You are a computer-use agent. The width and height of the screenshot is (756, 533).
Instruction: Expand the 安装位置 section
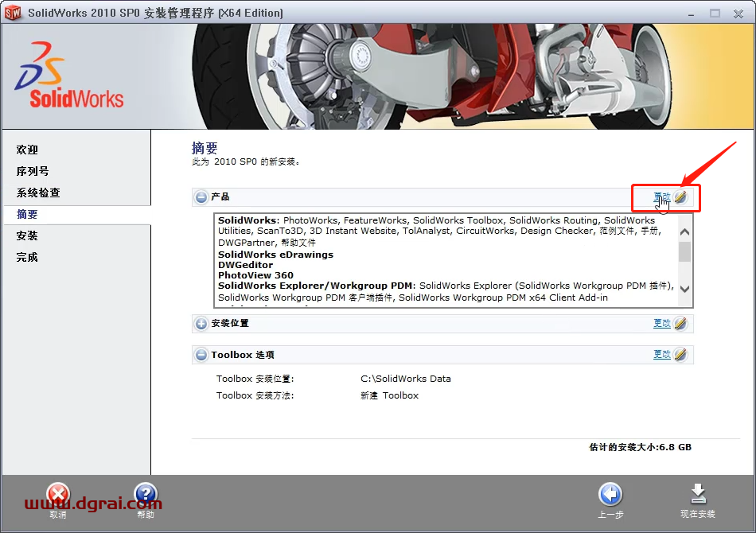pyautogui.click(x=201, y=323)
